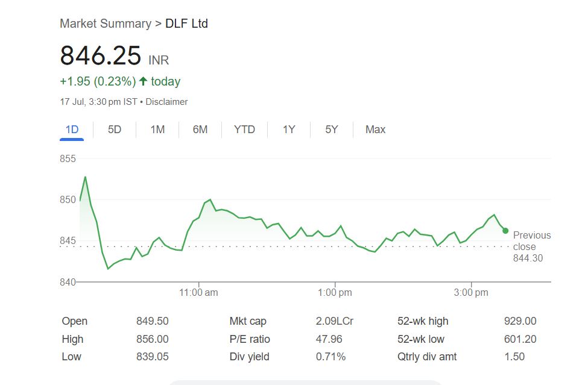The height and width of the screenshot is (385, 588).
Task: Click the 52-wk high value 929.00
Action: pyautogui.click(x=520, y=321)
